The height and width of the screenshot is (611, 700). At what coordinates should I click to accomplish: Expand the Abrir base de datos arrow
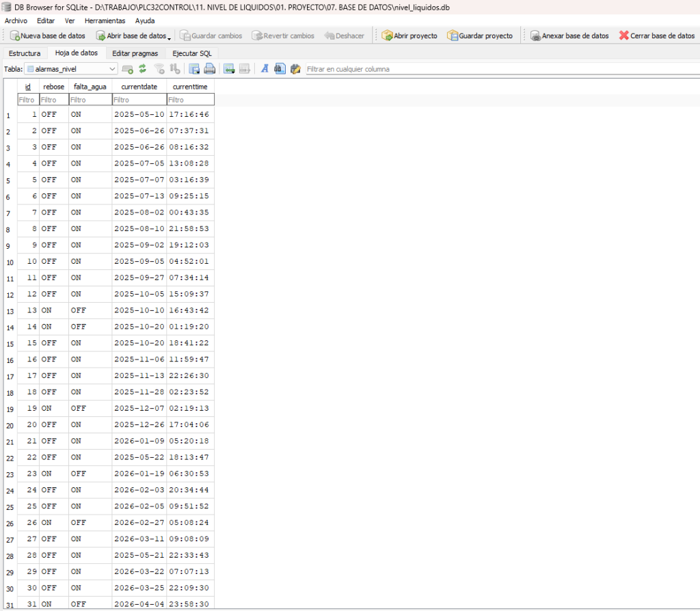[170, 39]
